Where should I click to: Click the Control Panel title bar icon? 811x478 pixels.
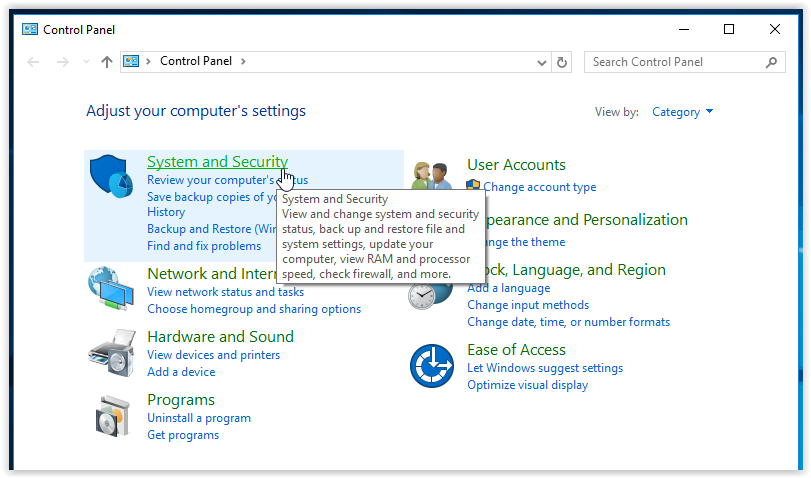point(30,29)
